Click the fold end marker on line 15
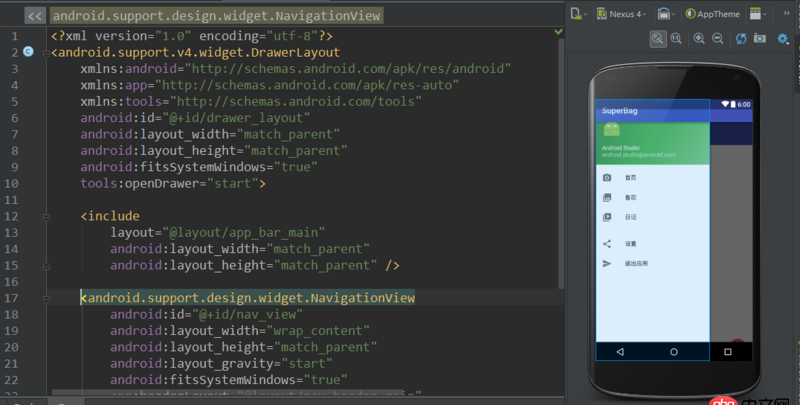Screen dimensions: 800x405 (46, 266)
